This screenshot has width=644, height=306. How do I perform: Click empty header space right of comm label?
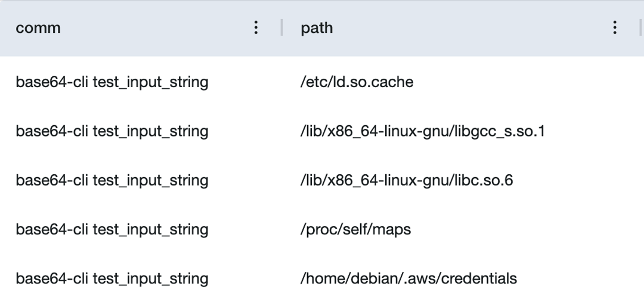click(155, 27)
